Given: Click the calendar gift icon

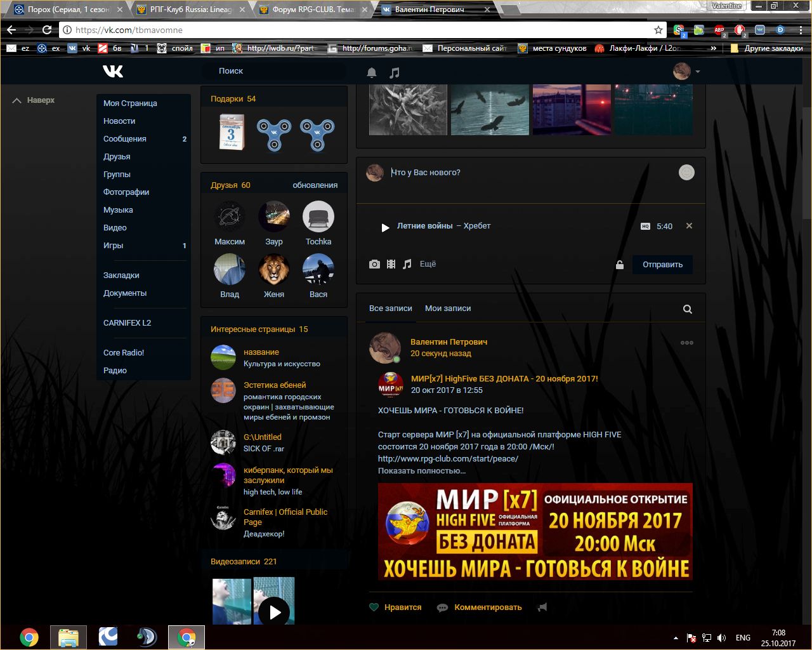Looking at the screenshot, I should [x=231, y=132].
